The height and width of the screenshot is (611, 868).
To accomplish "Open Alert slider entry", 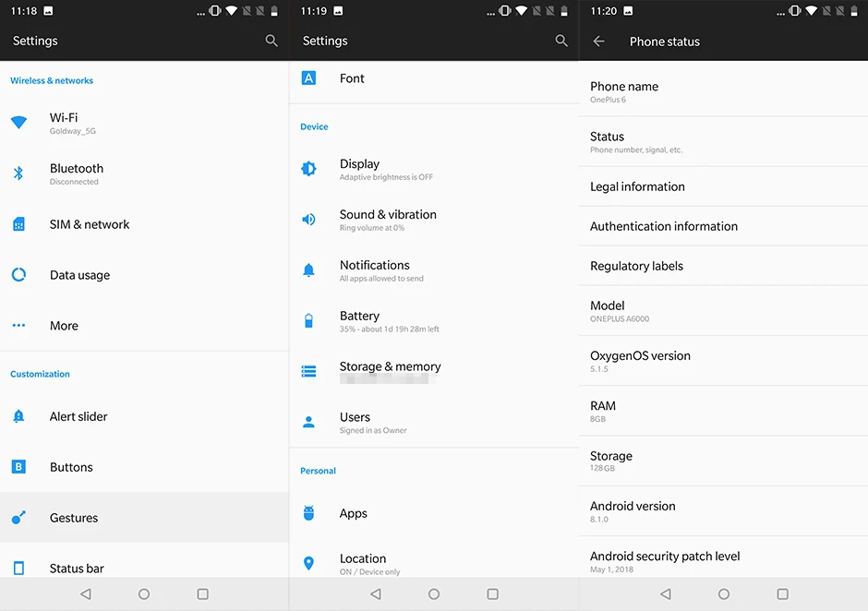I will [144, 416].
